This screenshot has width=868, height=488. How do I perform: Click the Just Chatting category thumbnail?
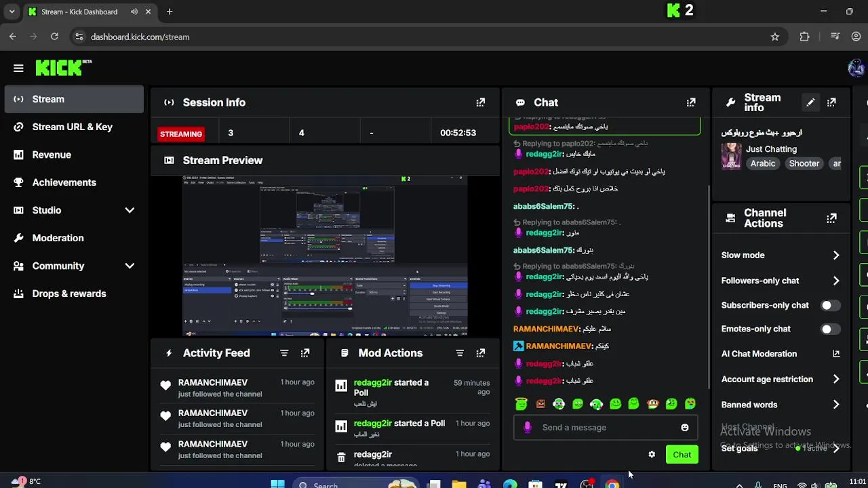[731, 157]
